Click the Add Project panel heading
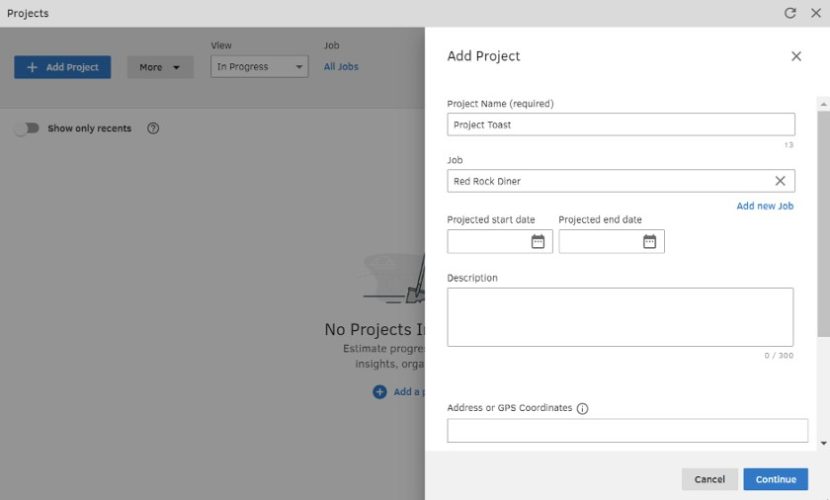 [483, 56]
